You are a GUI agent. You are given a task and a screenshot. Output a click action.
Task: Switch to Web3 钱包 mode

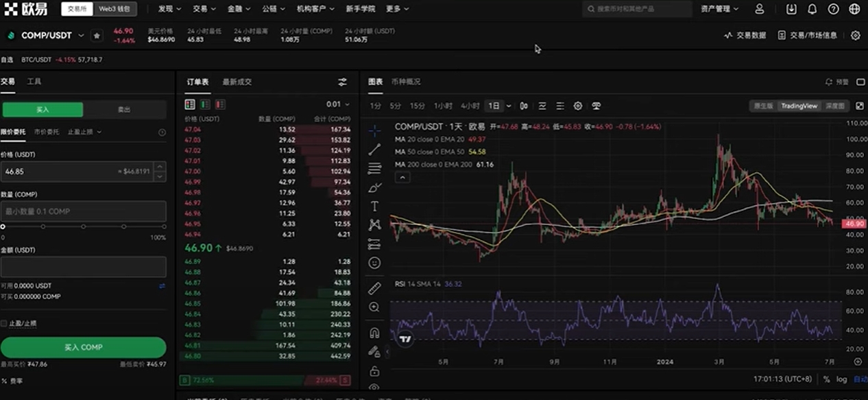pyautogui.click(x=114, y=9)
